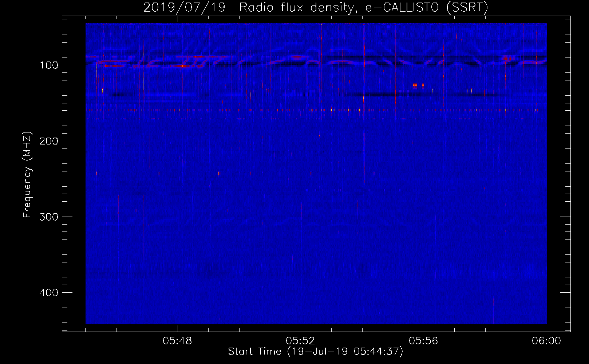Click the 100 MHz frequency tick label
589x364 pixels.
coord(49,65)
